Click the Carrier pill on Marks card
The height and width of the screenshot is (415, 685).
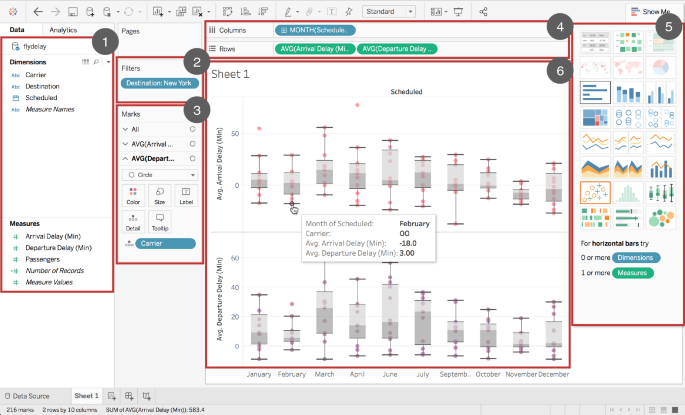(x=166, y=244)
